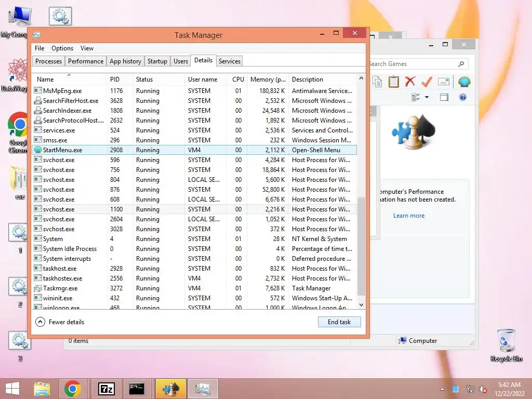Click End task button
The width and height of the screenshot is (532, 399).
click(339, 322)
